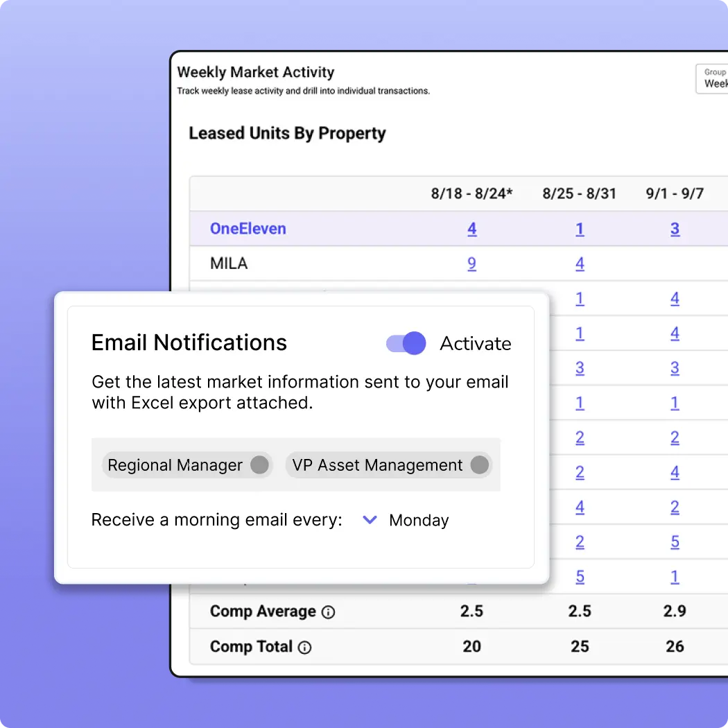
Task: Click the Comp Total value 26
Action: (x=675, y=646)
